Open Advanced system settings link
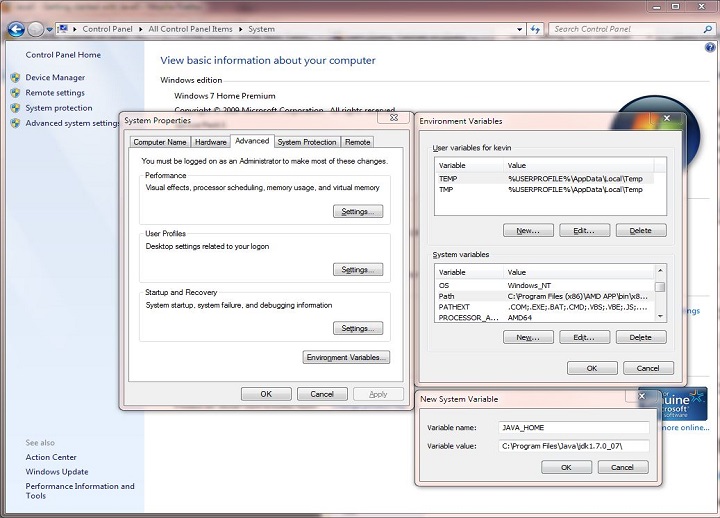 click(x=72, y=123)
